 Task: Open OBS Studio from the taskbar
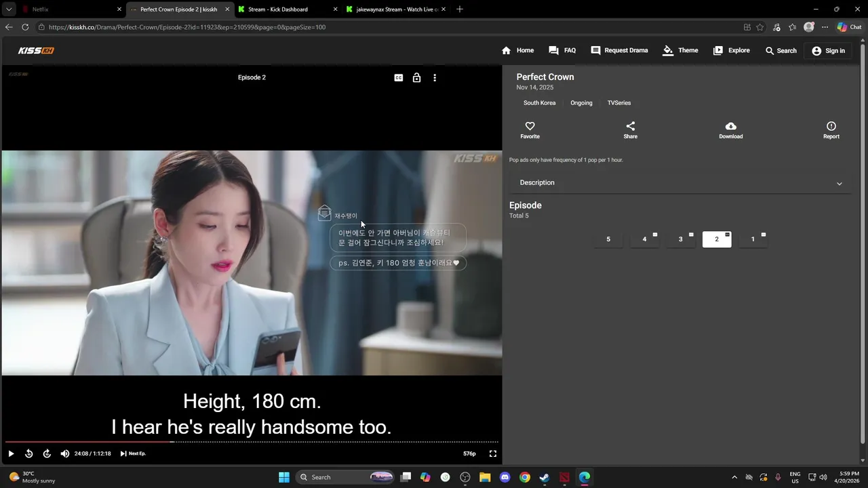click(x=465, y=477)
